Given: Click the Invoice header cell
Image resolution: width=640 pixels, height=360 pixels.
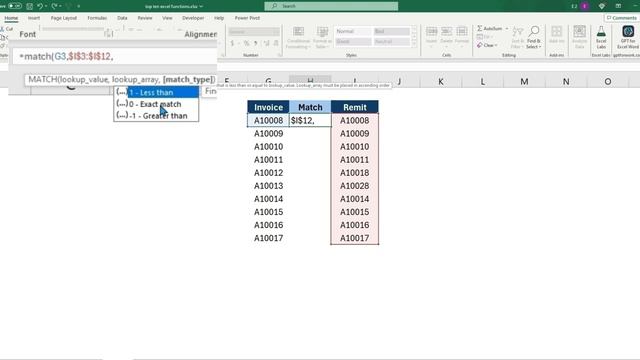Looking at the screenshot, I should [269, 107].
